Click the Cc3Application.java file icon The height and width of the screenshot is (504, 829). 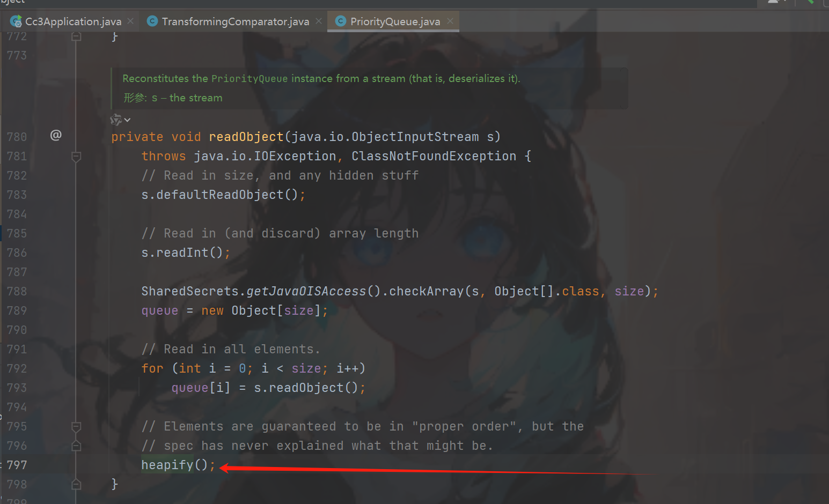click(16, 21)
